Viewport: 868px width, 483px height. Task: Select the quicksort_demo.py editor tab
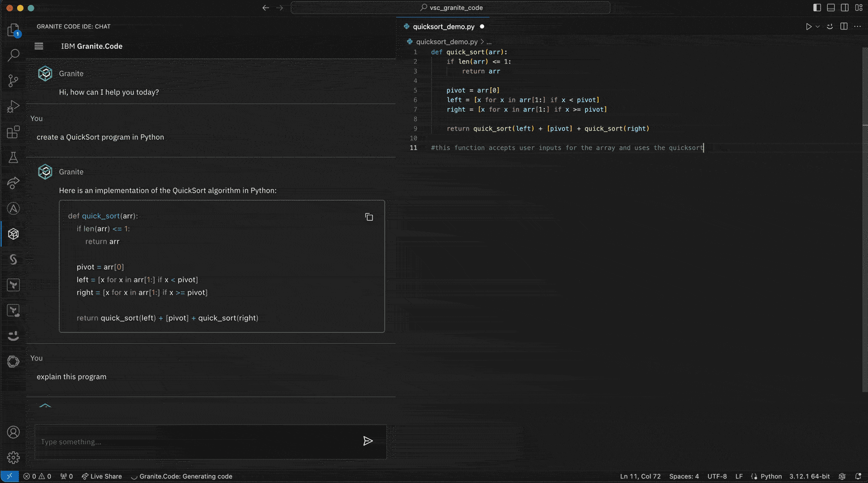point(443,26)
